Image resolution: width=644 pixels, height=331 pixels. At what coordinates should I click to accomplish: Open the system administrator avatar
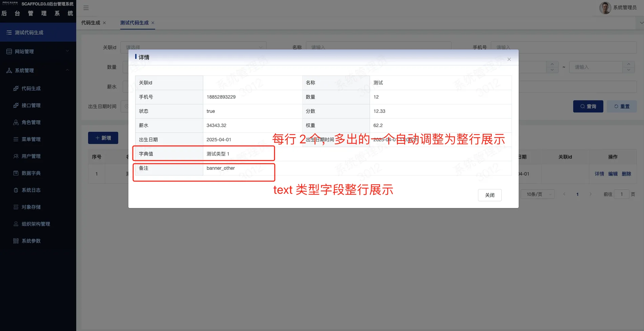[x=605, y=8]
